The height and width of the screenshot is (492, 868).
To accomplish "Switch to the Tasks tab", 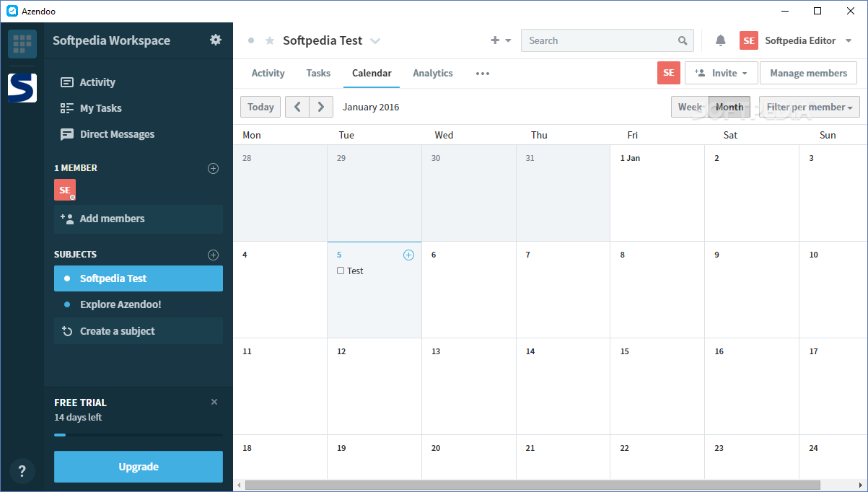I will 318,73.
